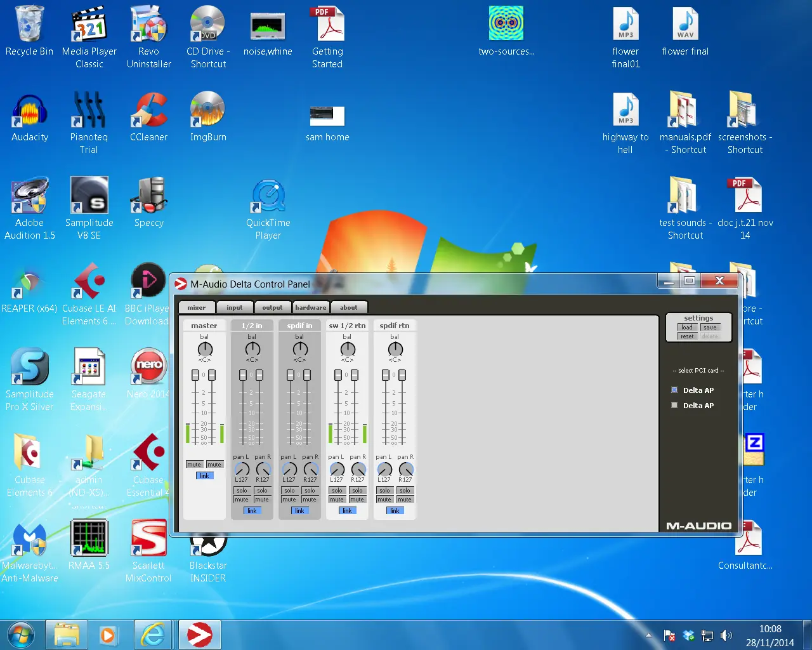Open the Windows Start menu
Viewport: 812px width, 650px height.
(x=21, y=635)
